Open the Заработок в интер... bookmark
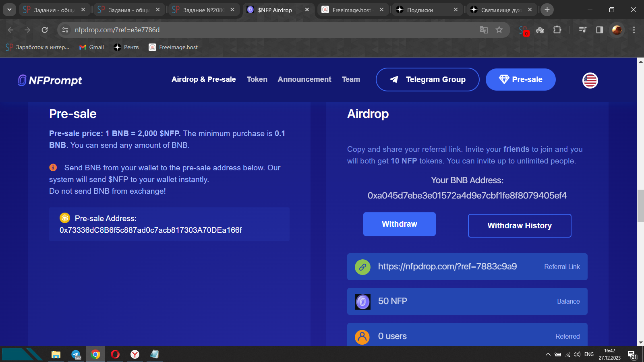Image resolution: width=644 pixels, height=362 pixels. (37, 47)
